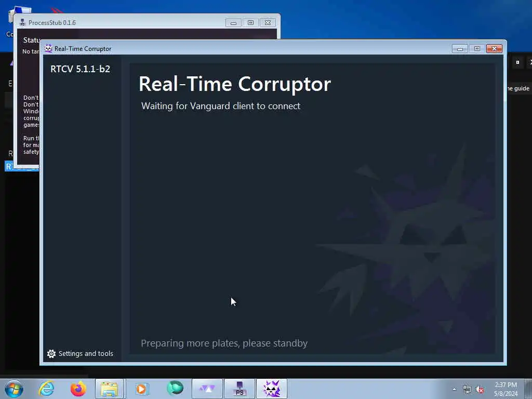The image size is (532, 399).
Task: Maximize the Real-Time Corruptor window
Action: (477, 49)
